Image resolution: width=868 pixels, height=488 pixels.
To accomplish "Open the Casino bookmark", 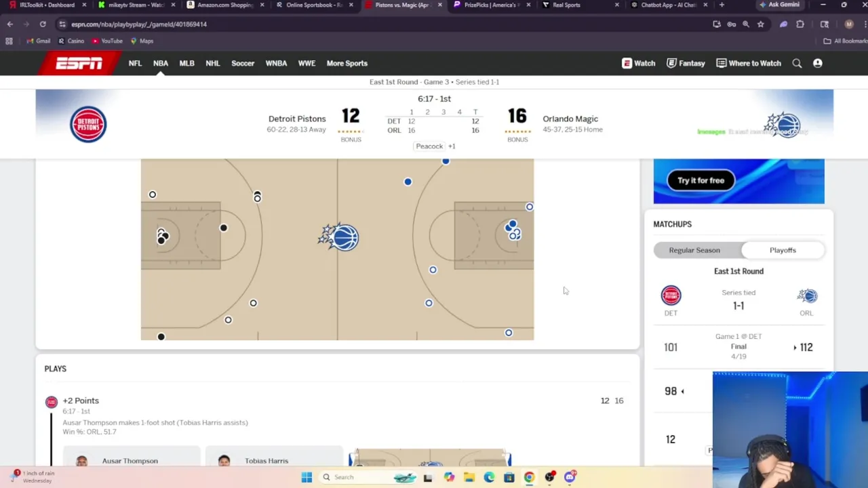I will pyautogui.click(x=71, y=41).
